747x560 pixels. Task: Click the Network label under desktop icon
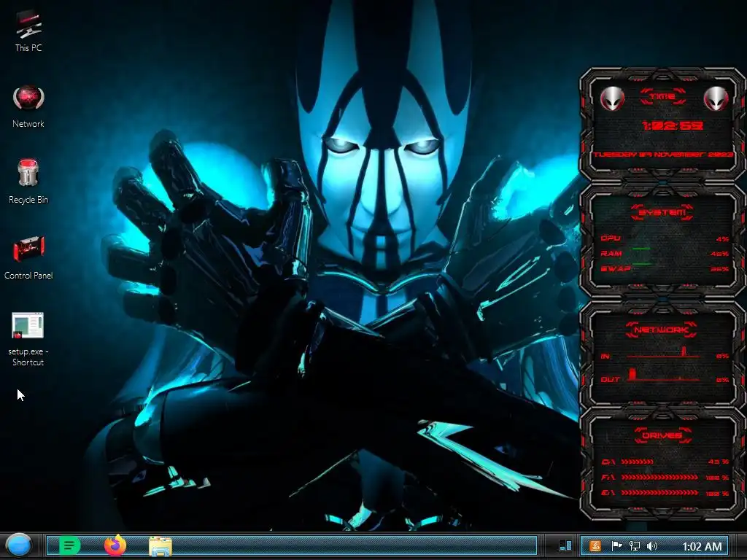click(x=28, y=124)
